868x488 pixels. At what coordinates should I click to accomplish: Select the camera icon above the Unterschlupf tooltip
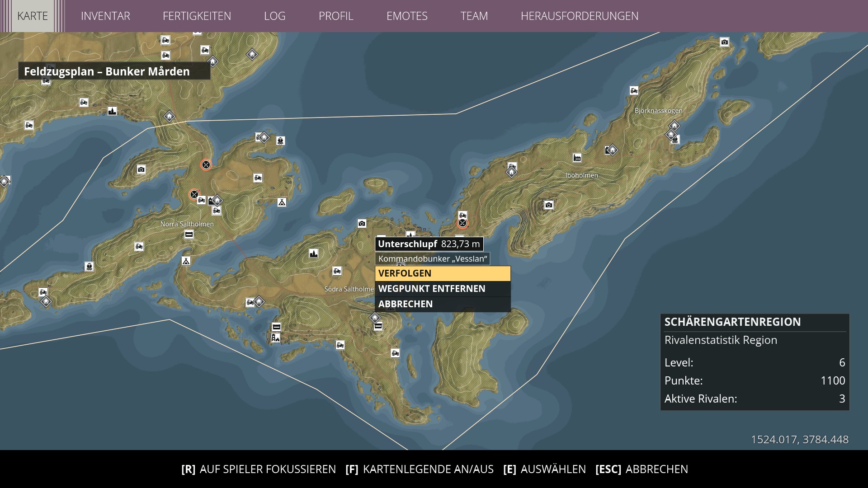pyautogui.click(x=362, y=223)
